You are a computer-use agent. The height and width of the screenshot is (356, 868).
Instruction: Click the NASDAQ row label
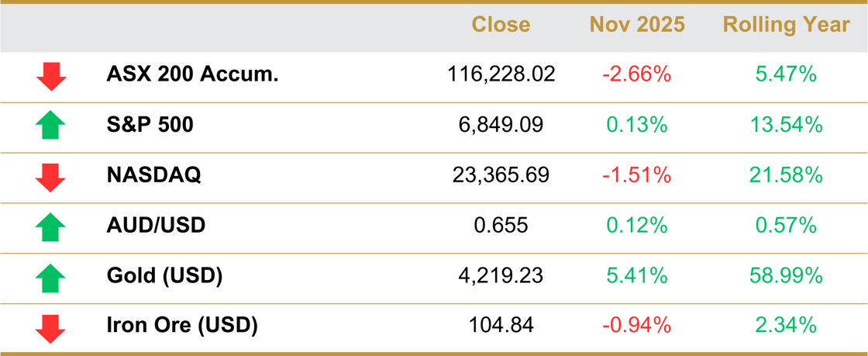pyautogui.click(x=153, y=175)
